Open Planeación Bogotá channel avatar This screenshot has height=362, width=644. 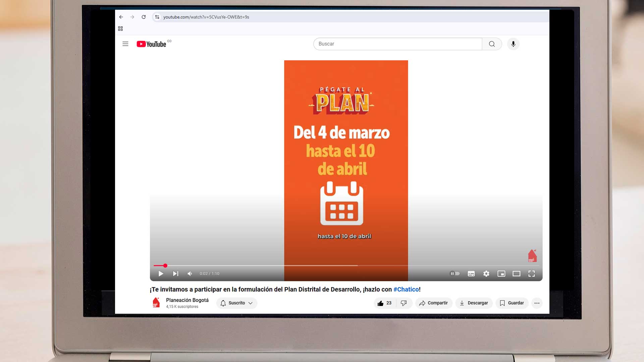tap(156, 303)
